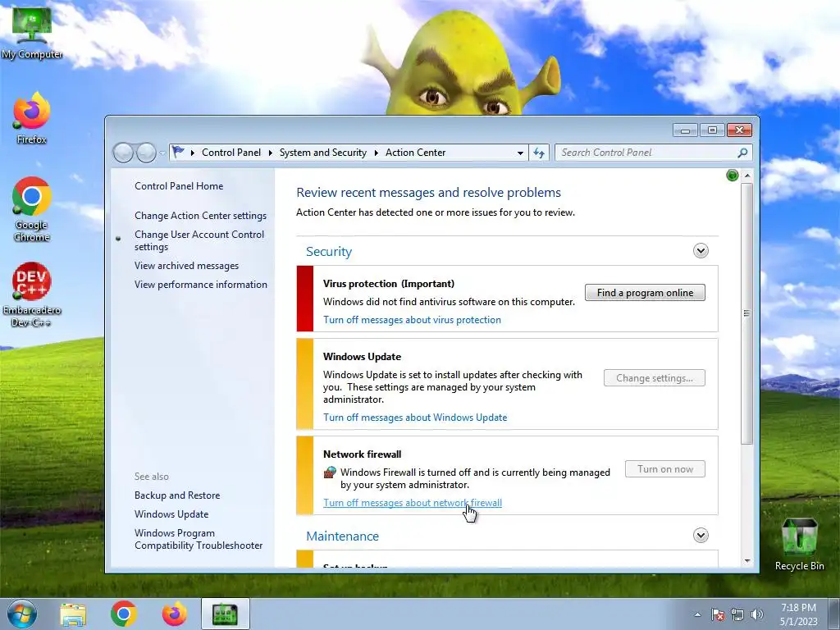Click the Turn on now firewall button
The width and height of the screenshot is (840, 630).
pyautogui.click(x=664, y=468)
